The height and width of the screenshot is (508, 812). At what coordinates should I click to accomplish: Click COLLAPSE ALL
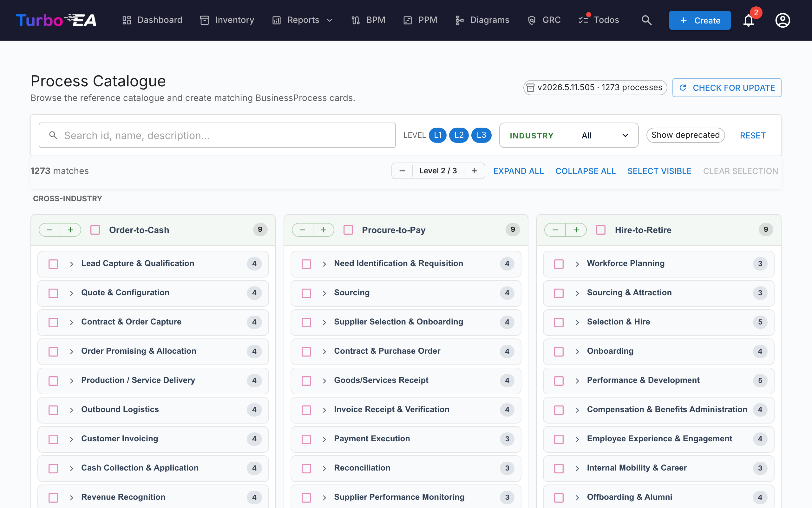pyautogui.click(x=586, y=171)
